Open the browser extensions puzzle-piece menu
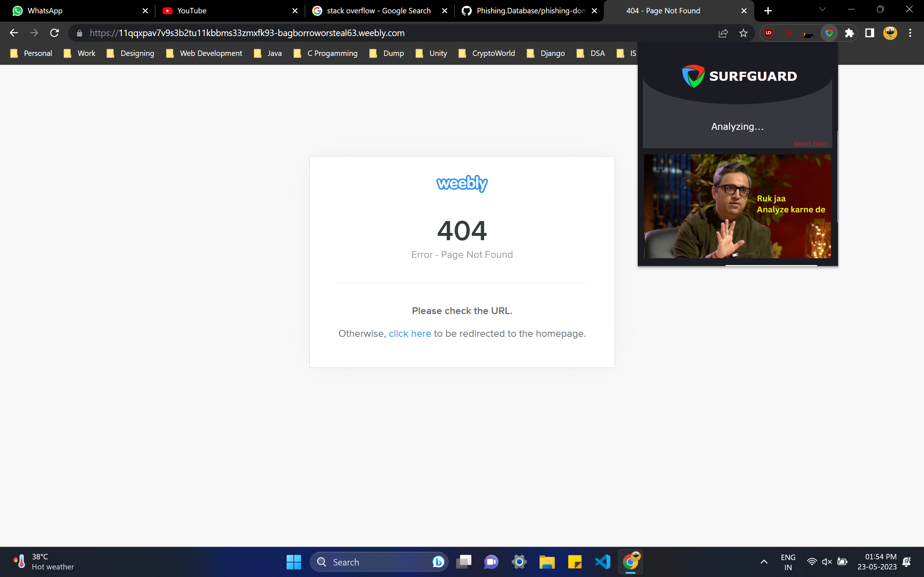The height and width of the screenshot is (577, 924). point(850,33)
